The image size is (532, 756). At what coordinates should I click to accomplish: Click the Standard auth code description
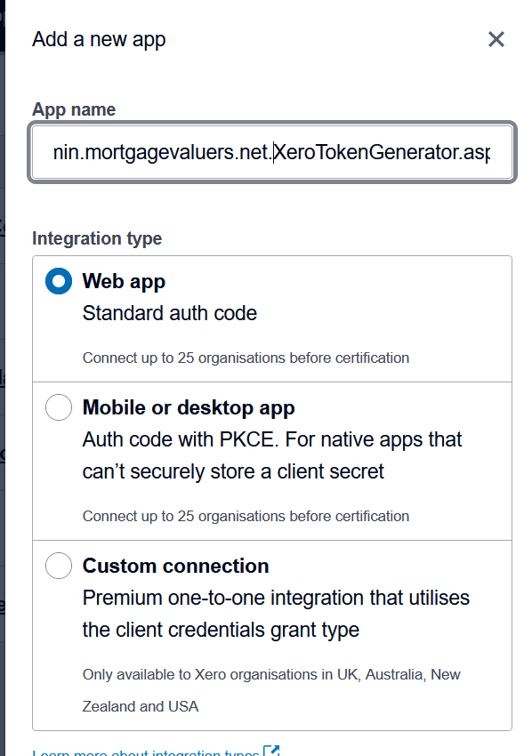[x=169, y=313]
